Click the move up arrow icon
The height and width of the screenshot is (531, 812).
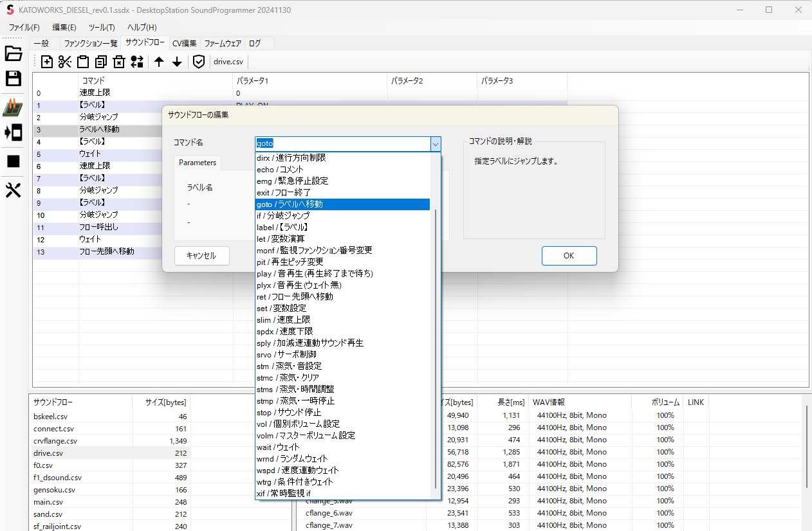click(x=159, y=62)
